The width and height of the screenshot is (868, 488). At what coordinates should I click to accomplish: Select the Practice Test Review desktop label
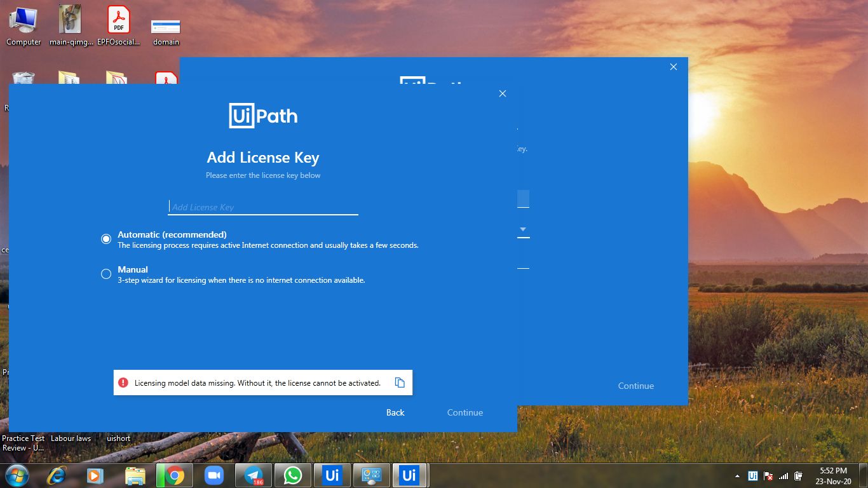(24, 443)
